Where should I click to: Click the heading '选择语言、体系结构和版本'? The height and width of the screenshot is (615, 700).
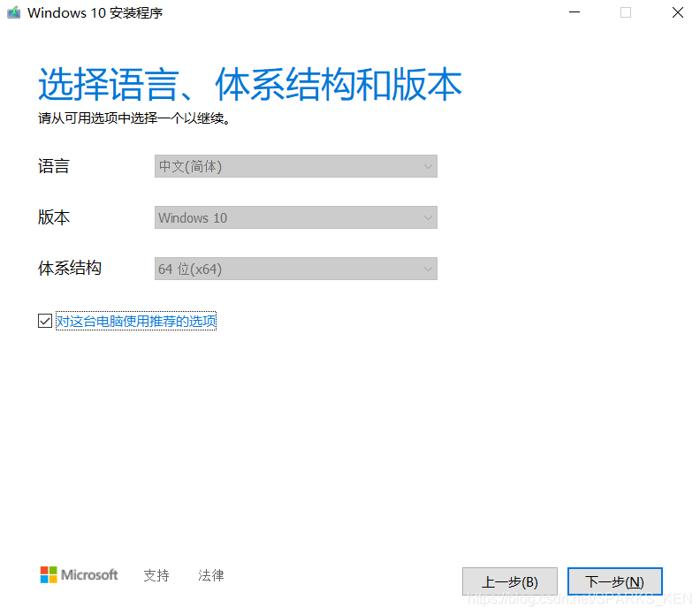(x=249, y=84)
